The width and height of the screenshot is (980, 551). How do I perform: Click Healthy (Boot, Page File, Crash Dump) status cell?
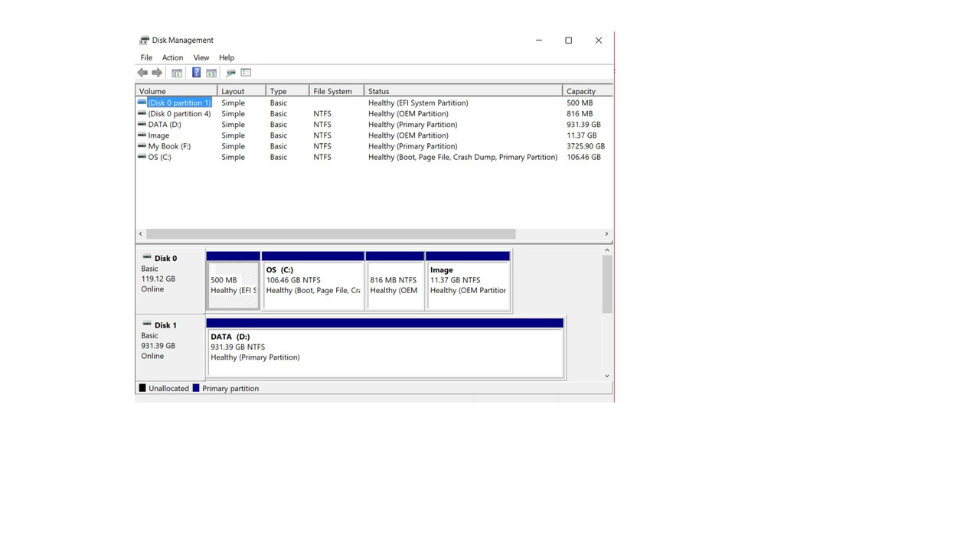tap(462, 157)
